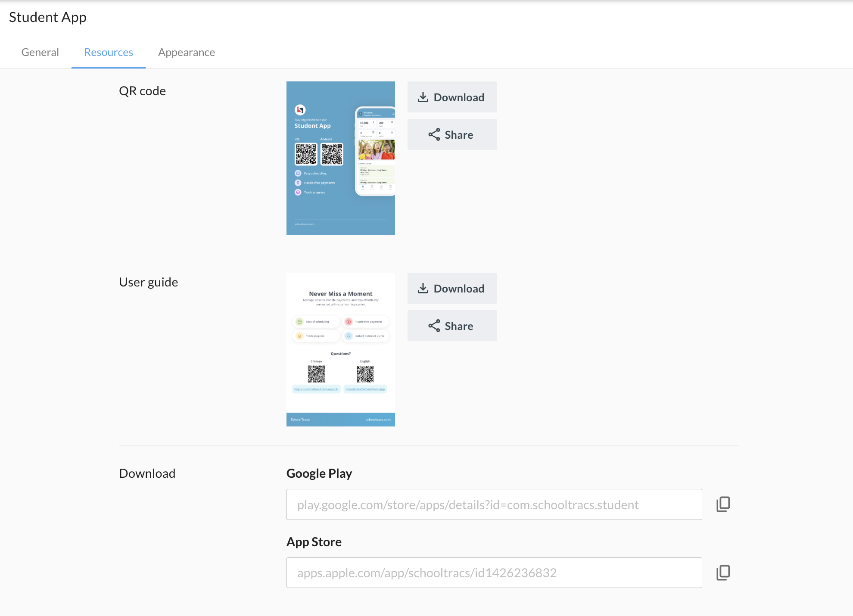Download the User guide document
This screenshot has height=616, width=853.
tap(452, 288)
